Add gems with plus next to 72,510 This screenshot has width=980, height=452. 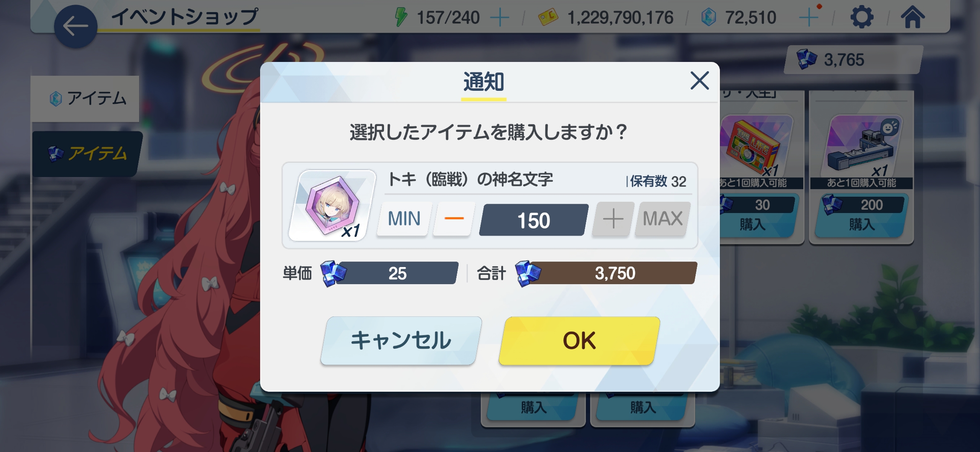pos(809,18)
